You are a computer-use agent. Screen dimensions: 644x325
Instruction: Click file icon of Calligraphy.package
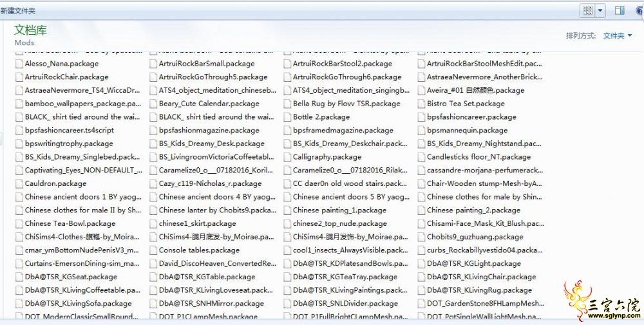[287, 157]
